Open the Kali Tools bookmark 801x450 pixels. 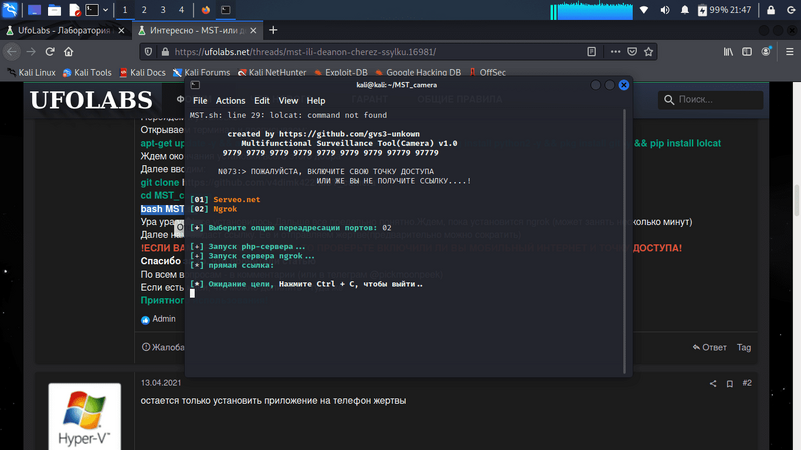point(87,73)
